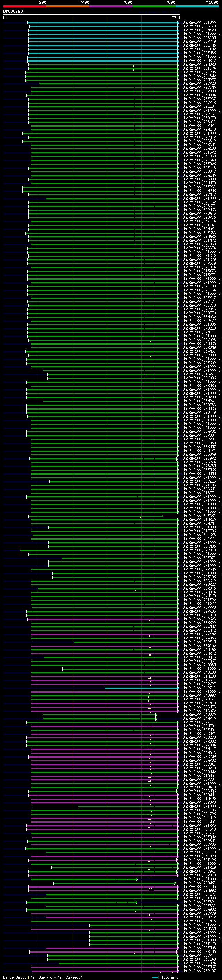Select hit label UniRef100_B4FG48
The image size is (222, 980).
tap(199, 160)
